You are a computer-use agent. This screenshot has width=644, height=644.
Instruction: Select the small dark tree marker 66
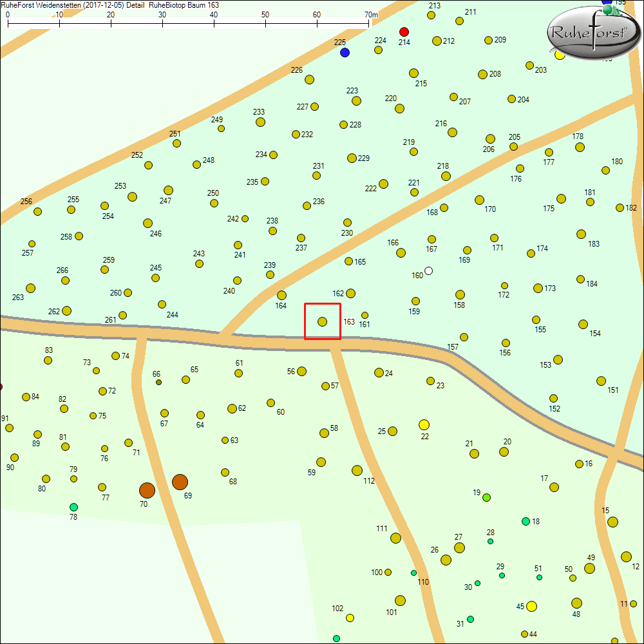pyautogui.click(x=158, y=383)
